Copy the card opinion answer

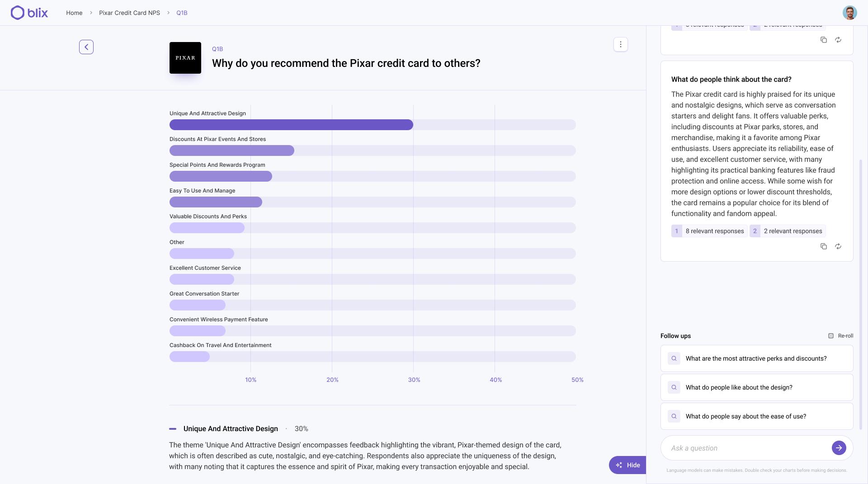click(x=824, y=246)
